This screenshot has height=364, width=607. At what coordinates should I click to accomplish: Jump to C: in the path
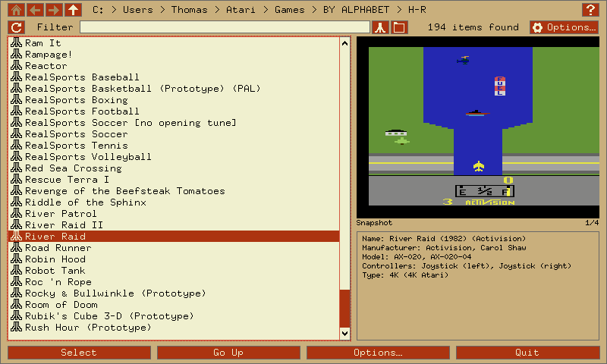pos(98,10)
